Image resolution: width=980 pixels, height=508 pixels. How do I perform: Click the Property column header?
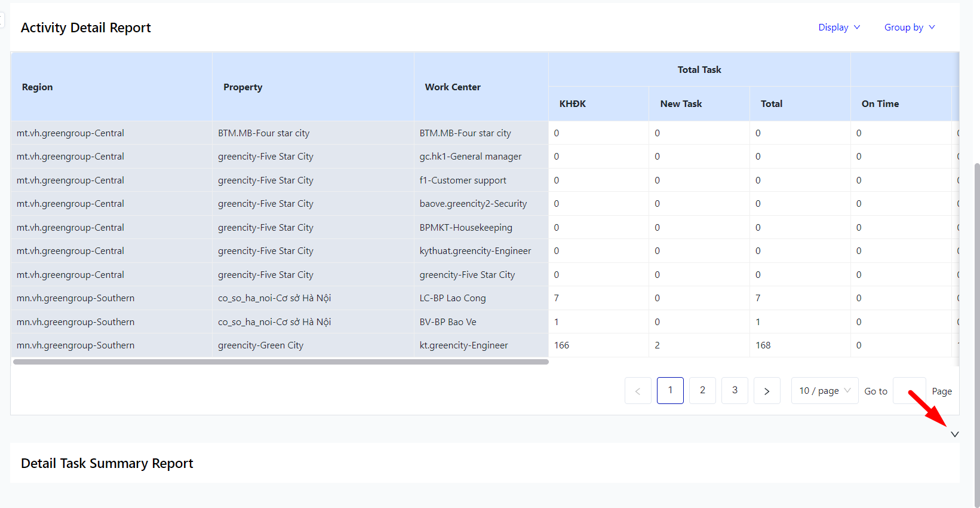243,87
